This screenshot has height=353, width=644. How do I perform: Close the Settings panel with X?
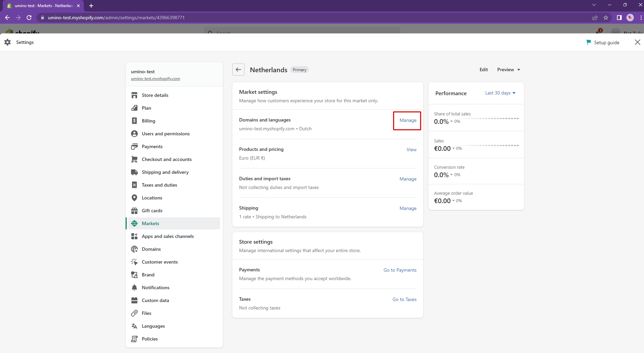point(637,42)
